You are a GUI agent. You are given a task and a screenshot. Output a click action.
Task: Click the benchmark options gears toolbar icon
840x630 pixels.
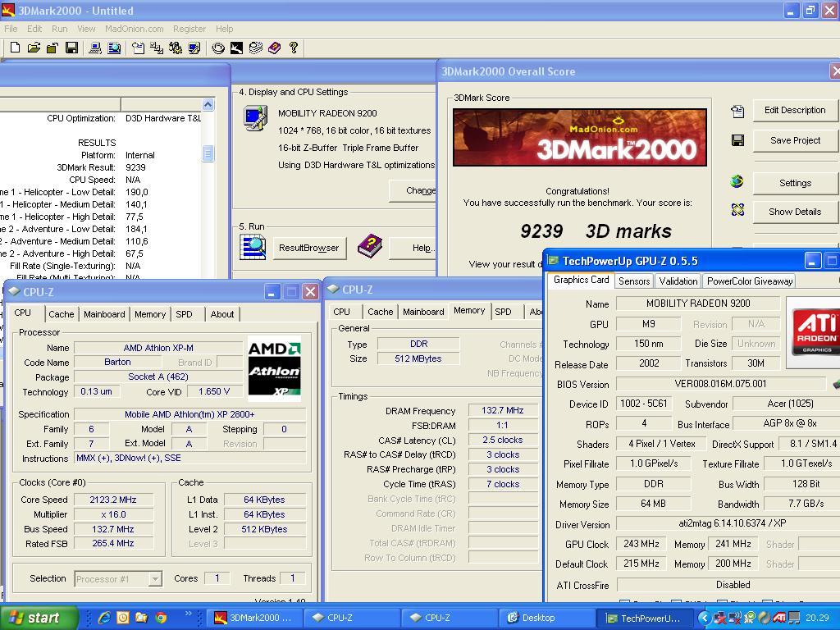coord(176,48)
